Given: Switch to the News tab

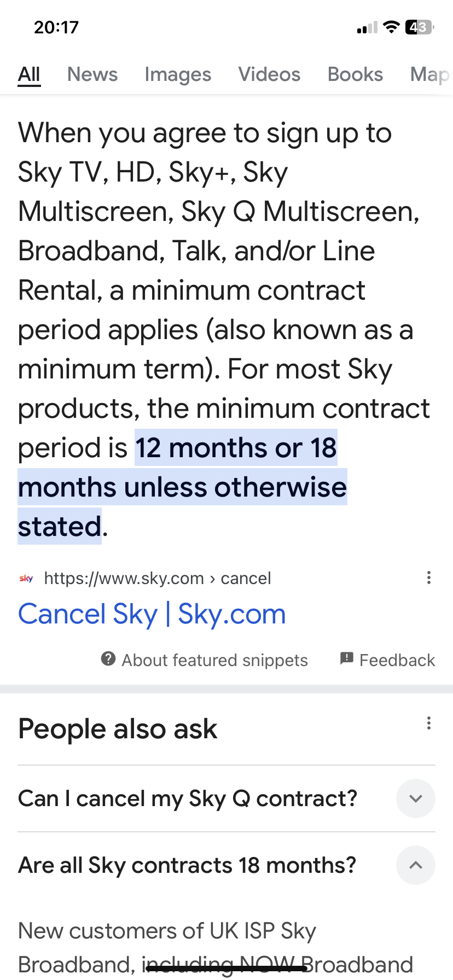Looking at the screenshot, I should [92, 74].
